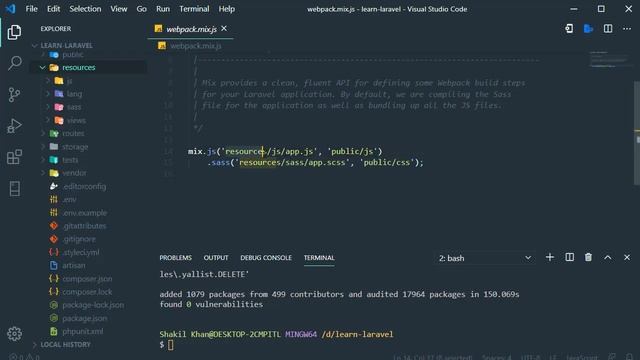Click the terminal prompt cursor after $
Image resolution: width=640 pixels, height=360 pixels.
coord(171,345)
